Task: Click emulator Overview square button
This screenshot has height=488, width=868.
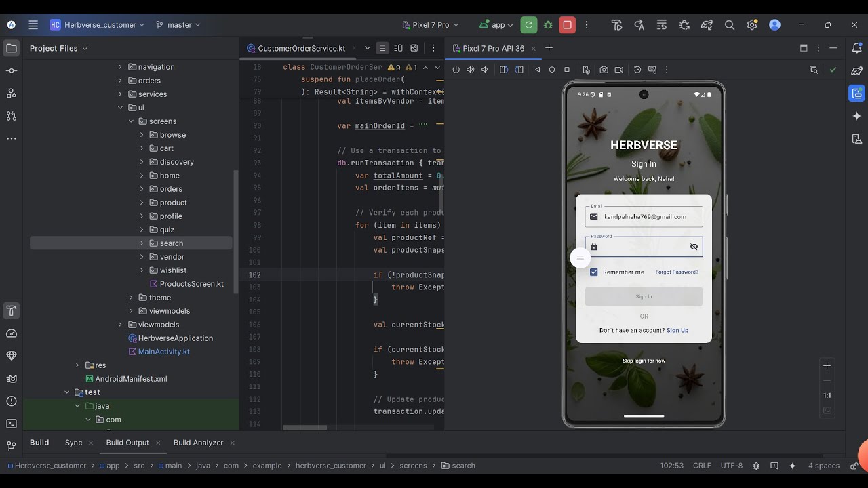Action: pyautogui.click(x=567, y=70)
